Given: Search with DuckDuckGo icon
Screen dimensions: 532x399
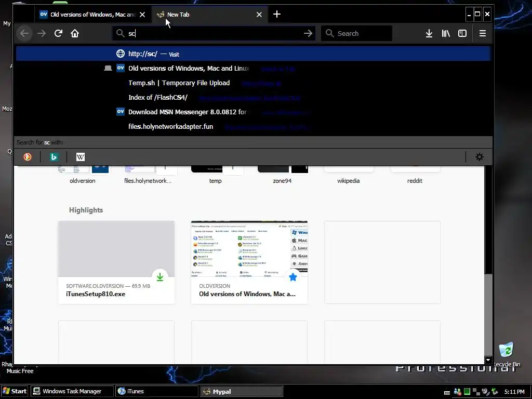Looking at the screenshot, I should (28, 157).
